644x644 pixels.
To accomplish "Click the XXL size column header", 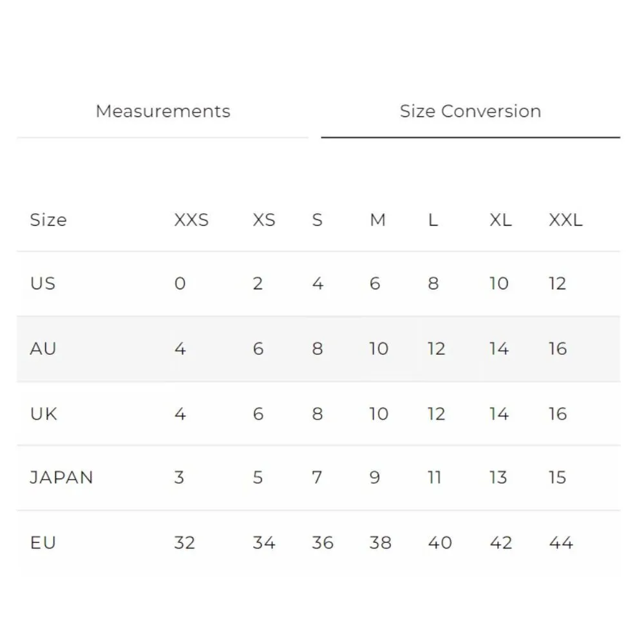I will pos(565,220).
